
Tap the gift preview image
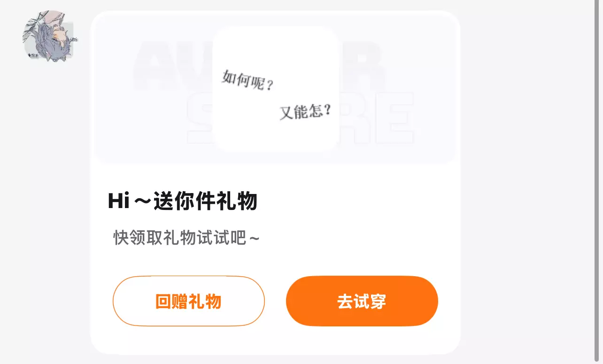click(x=276, y=88)
